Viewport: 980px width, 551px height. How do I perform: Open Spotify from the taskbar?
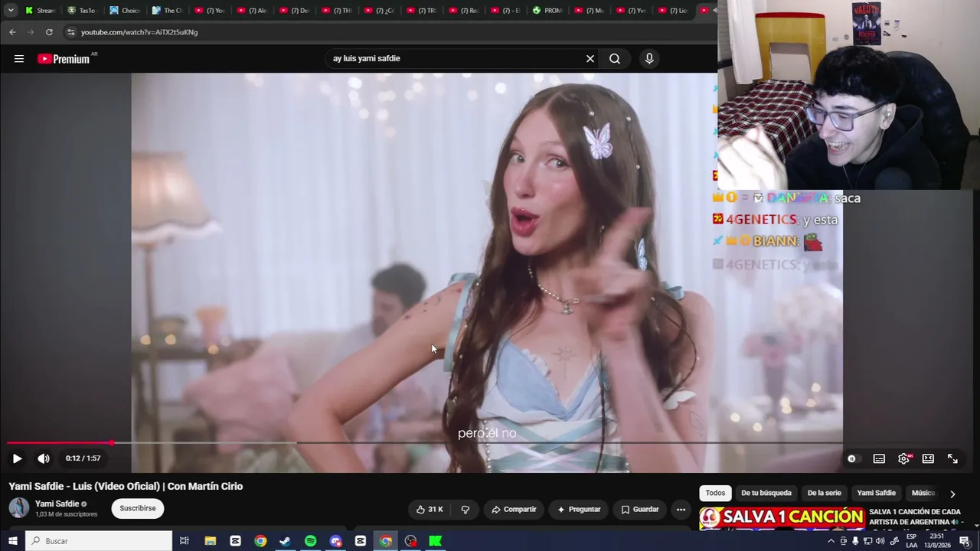tap(310, 541)
